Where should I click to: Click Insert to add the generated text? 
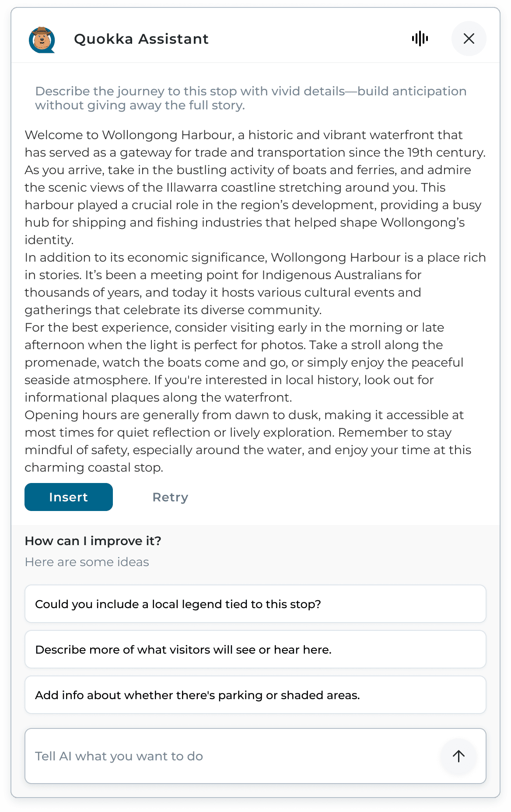(68, 497)
